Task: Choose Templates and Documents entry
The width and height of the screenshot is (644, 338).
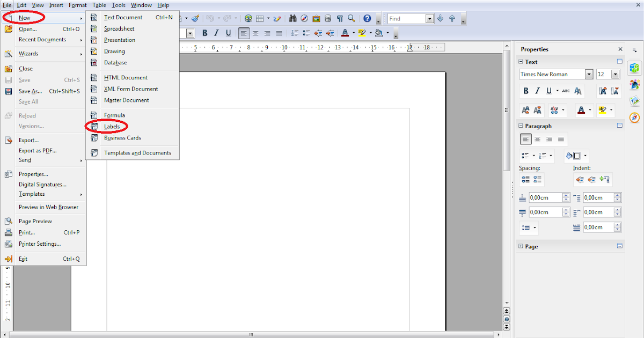Action: (x=137, y=153)
